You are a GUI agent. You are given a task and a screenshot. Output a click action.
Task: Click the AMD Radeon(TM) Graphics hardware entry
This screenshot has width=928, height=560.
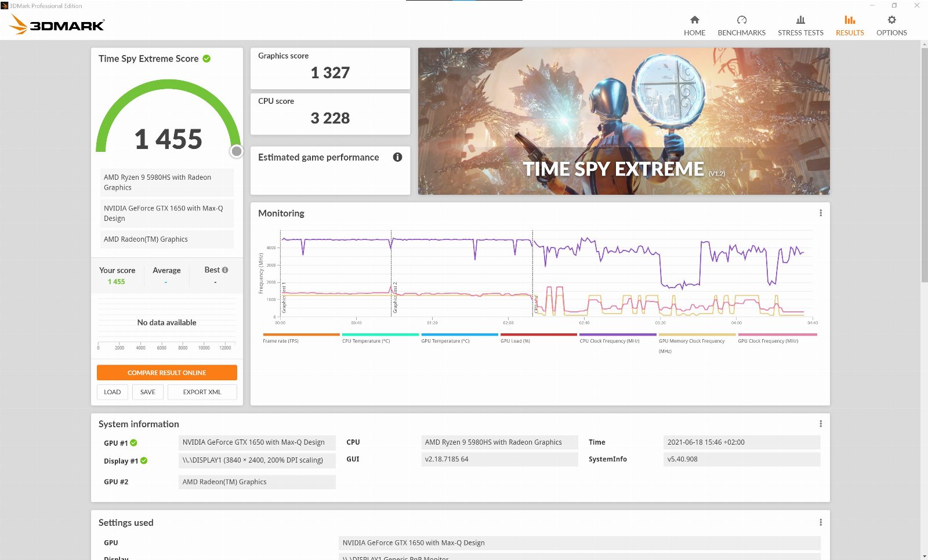click(166, 239)
